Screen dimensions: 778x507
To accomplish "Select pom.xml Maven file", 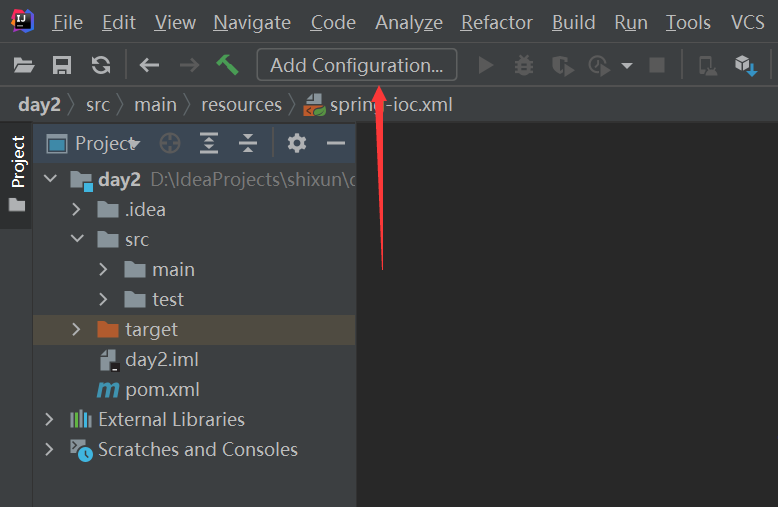I will point(194,390).
